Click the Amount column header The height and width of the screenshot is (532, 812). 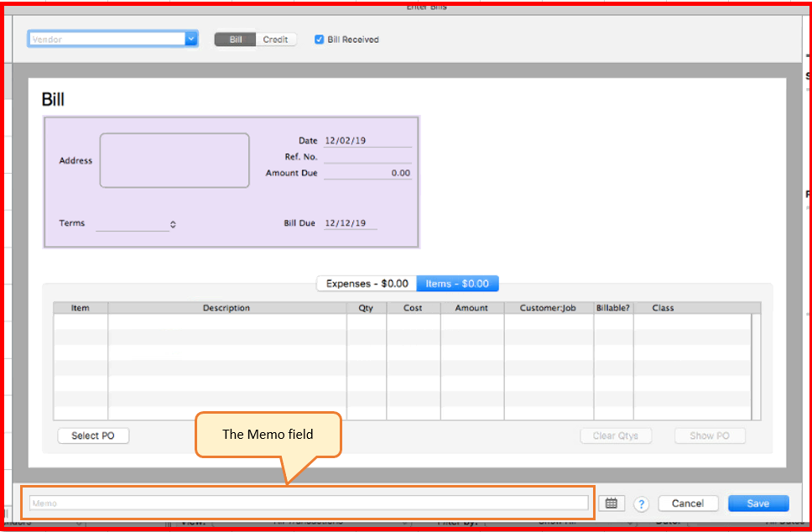pos(471,308)
